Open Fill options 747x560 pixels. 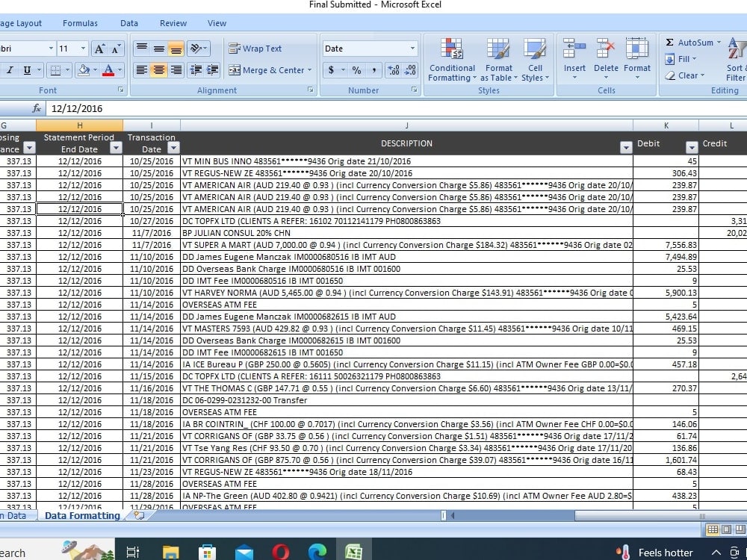click(681, 59)
